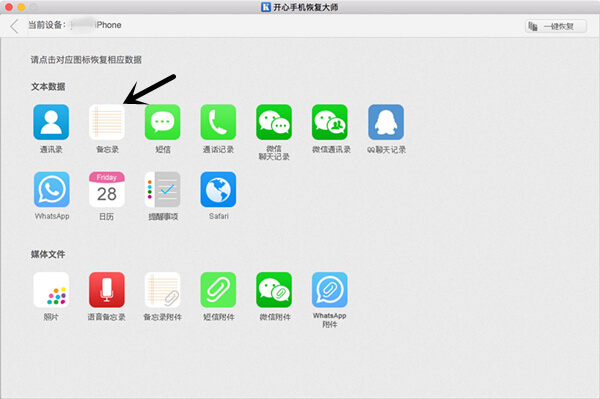
Task: Click the 文本数据 section heading
Action: pos(48,87)
